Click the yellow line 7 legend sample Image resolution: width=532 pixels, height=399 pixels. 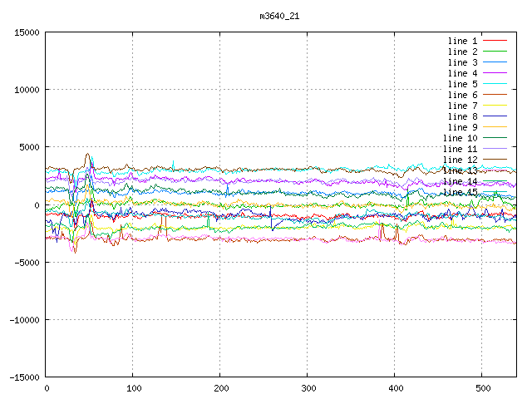(495, 106)
